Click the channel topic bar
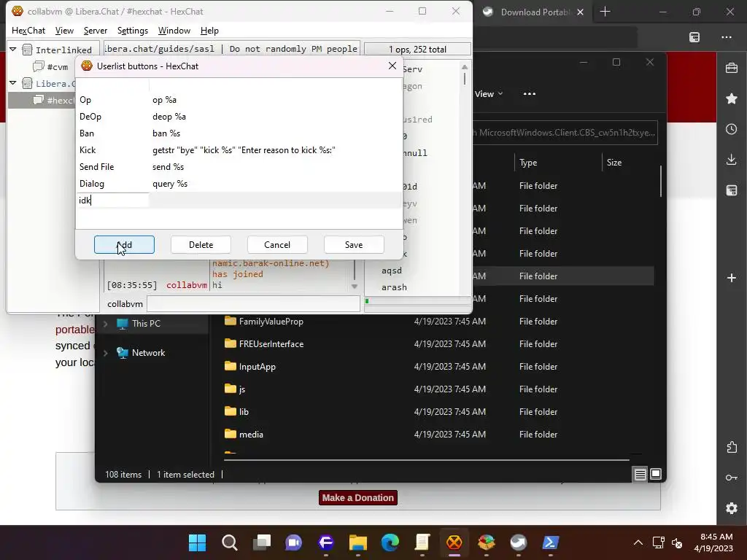 point(231,49)
